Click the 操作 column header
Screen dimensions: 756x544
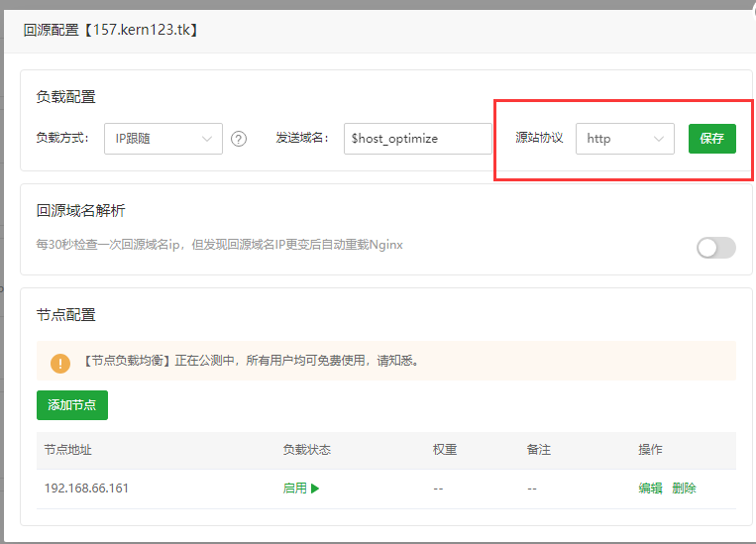point(650,450)
